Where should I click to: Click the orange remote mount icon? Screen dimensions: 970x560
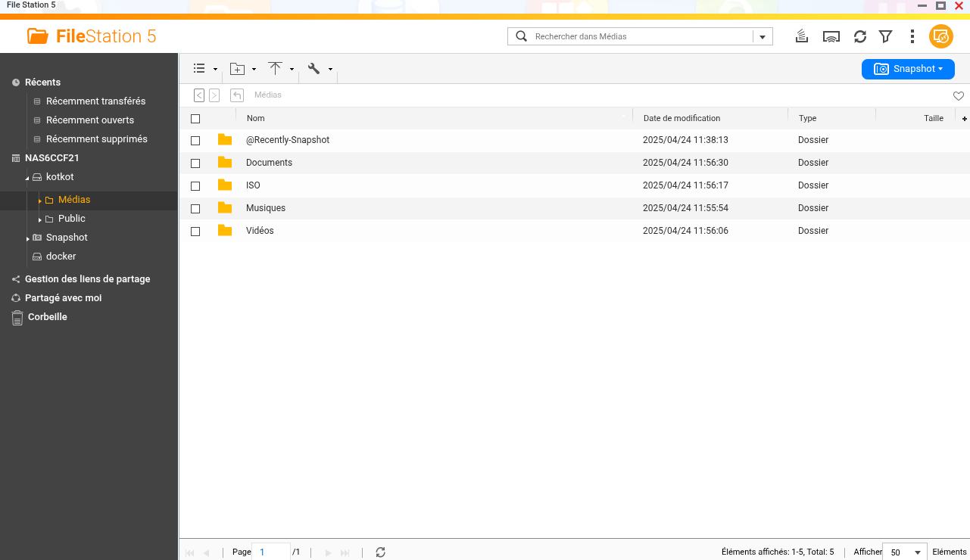(941, 36)
